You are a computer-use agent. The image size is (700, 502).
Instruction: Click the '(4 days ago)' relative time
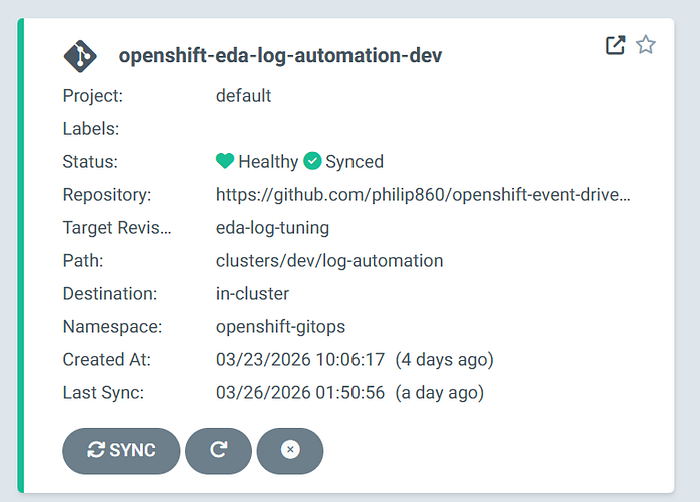[445, 360]
